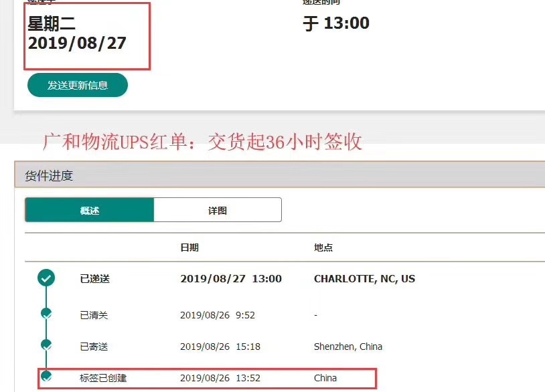Click the 标签已创建 status dot icon

[x=46, y=377]
